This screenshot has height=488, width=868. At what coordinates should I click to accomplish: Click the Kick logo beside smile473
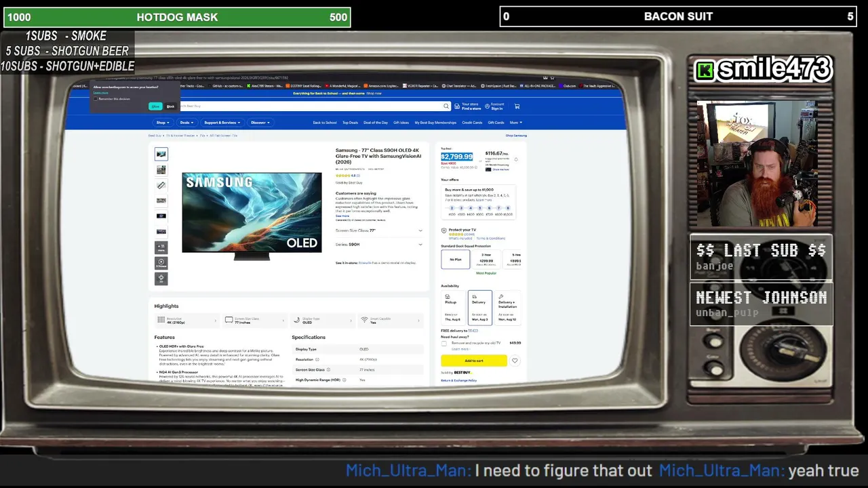point(705,70)
